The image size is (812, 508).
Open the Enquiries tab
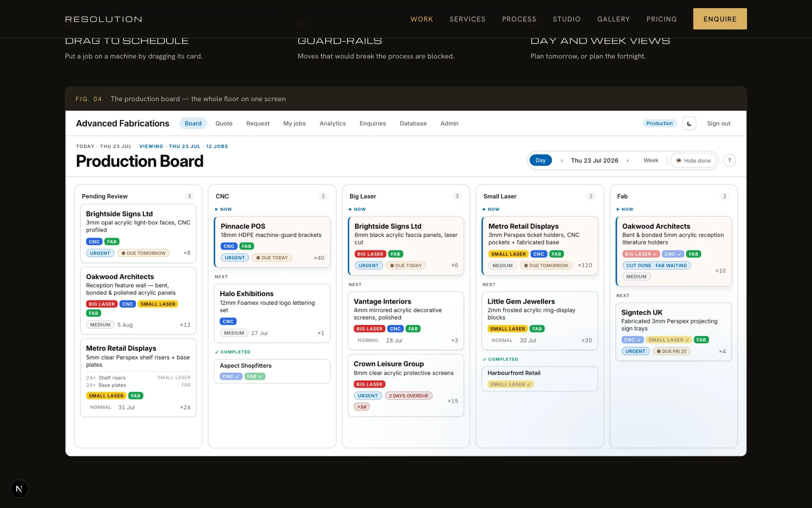coord(373,124)
